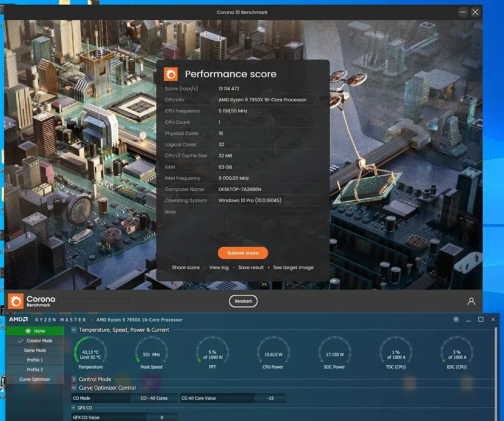
Task: Click the RAM Frequency value 6 000,00 MHz
Action: click(x=234, y=178)
